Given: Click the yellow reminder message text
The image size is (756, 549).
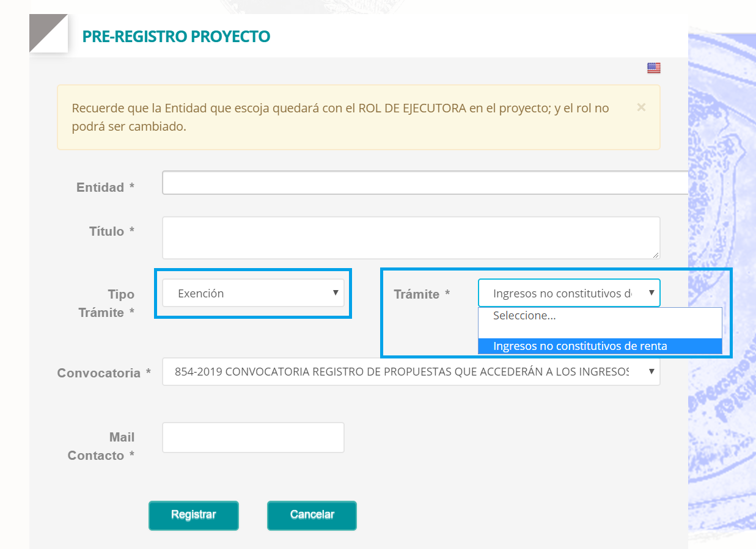Looking at the screenshot, I should (x=340, y=118).
